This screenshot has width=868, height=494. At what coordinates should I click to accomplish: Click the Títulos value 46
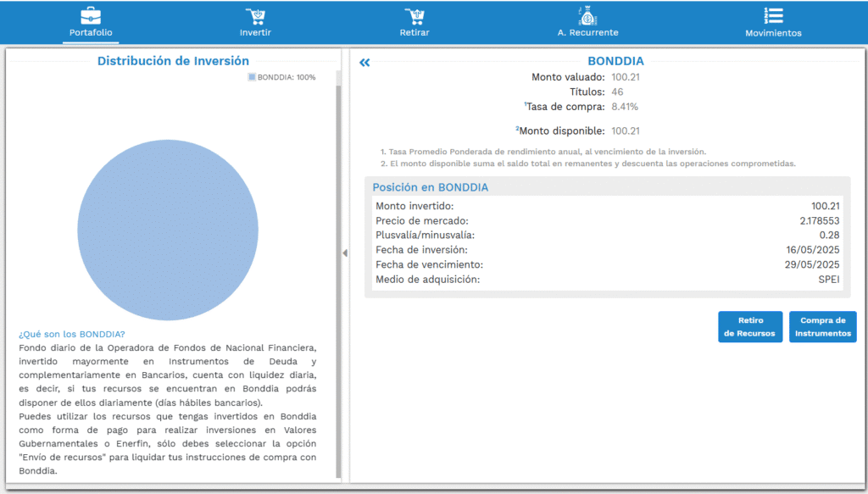click(617, 92)
